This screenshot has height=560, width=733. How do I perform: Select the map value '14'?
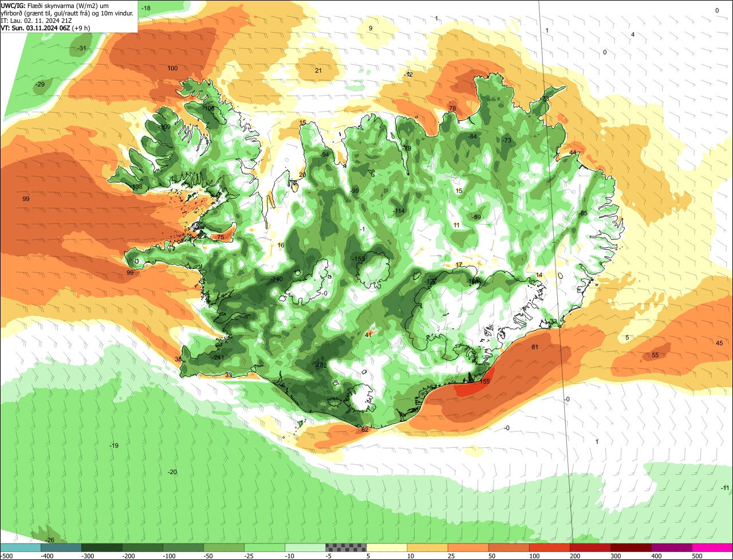[539, 275]
